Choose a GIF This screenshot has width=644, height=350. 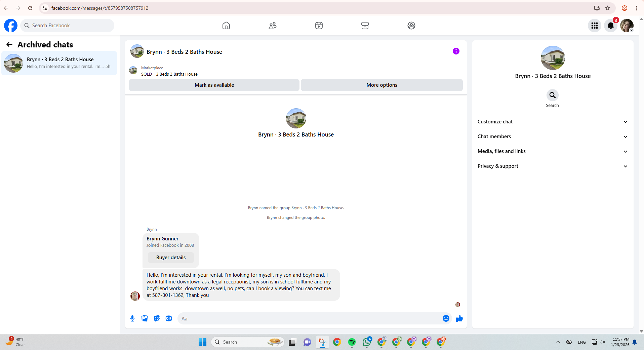[169, 318]
